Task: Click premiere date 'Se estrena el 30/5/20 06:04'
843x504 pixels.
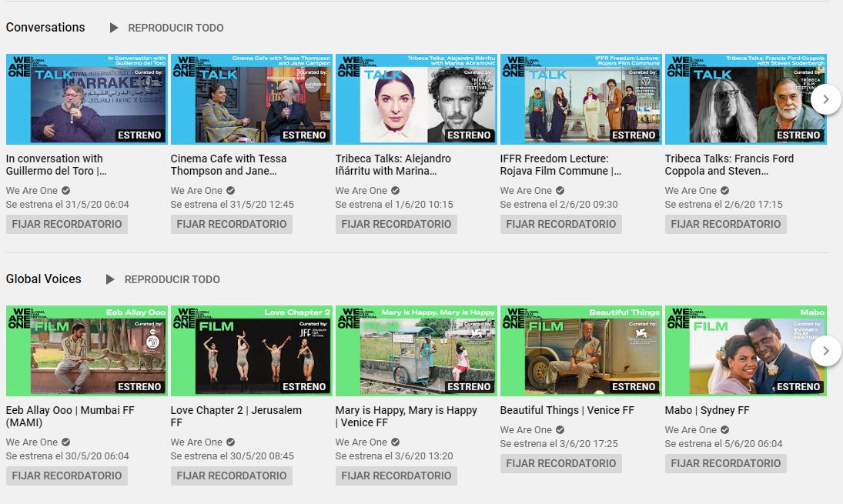Action: (x=68, y=456)
